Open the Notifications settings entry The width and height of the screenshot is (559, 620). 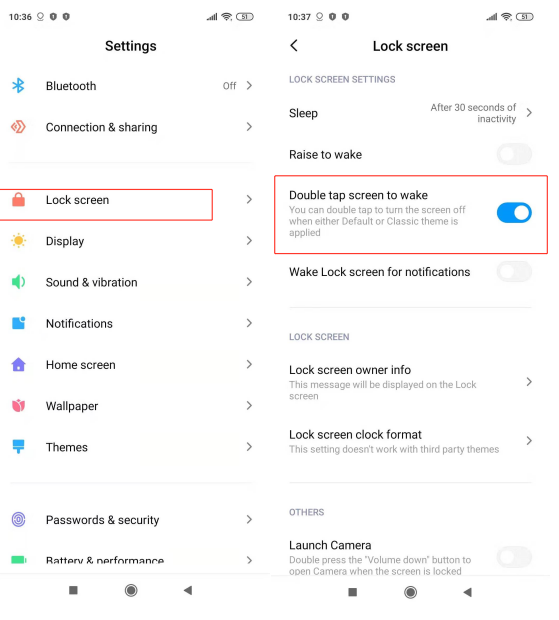point(130,323)
